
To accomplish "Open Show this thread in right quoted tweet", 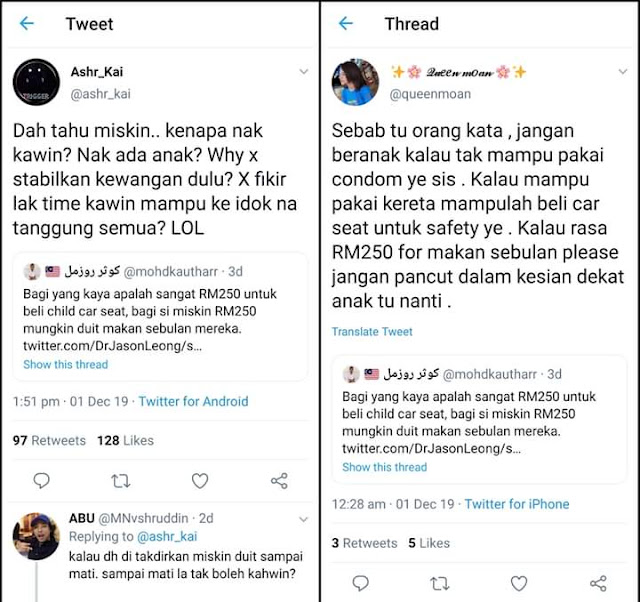I will tap(384, 467).
